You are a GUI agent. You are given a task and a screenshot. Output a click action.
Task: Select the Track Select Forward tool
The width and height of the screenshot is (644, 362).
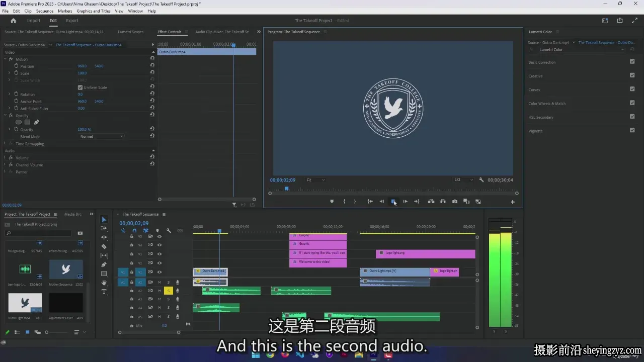[x=104, y=228]
